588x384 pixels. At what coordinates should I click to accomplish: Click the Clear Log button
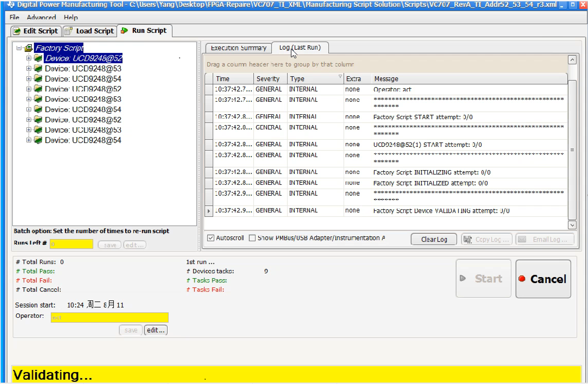[434, 239]
